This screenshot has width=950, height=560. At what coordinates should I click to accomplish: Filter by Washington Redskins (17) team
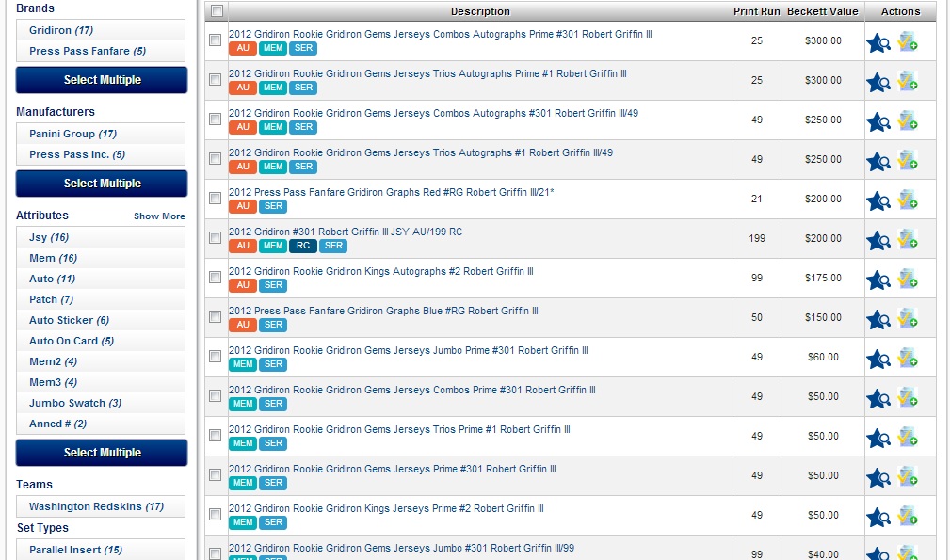96,506
